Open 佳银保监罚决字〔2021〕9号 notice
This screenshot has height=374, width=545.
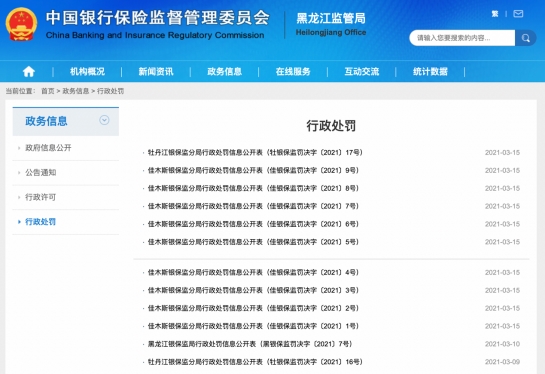coord(253,170)
